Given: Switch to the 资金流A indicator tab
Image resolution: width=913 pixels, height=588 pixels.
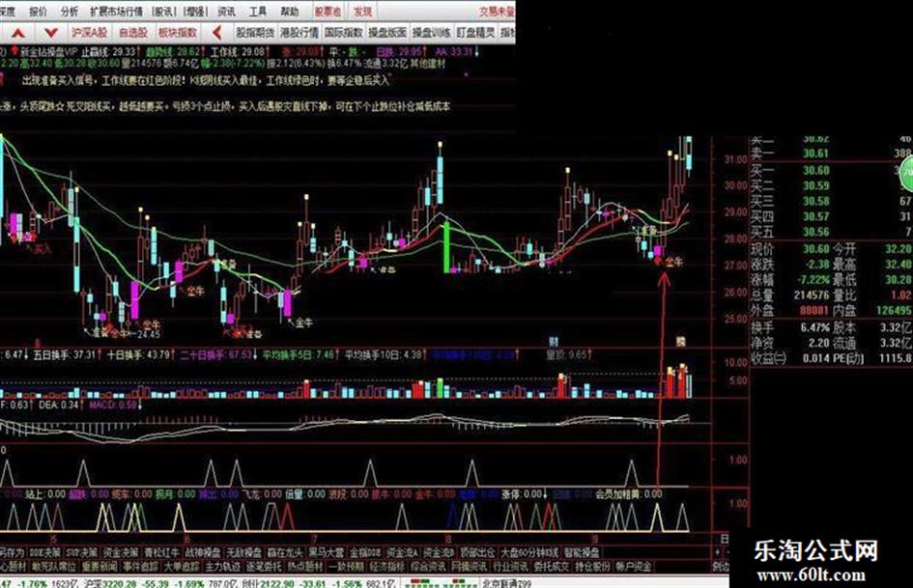Looking at the screenshot, I should click(x=402, y=552).
